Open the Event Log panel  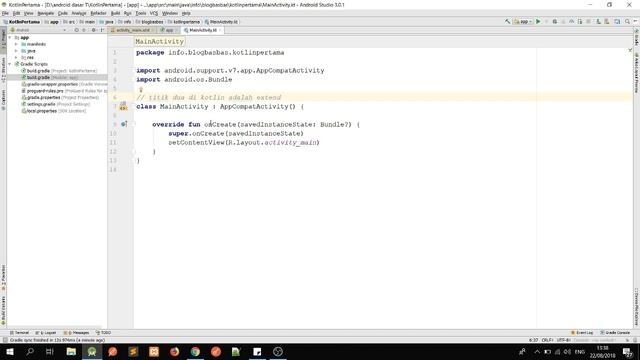pos(582,333)
